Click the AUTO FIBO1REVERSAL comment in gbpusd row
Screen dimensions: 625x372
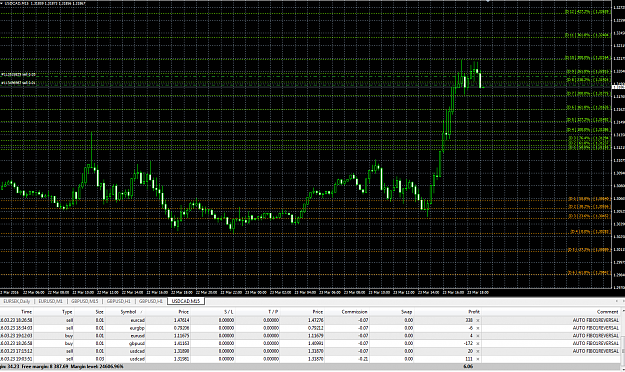pos(596,343)
